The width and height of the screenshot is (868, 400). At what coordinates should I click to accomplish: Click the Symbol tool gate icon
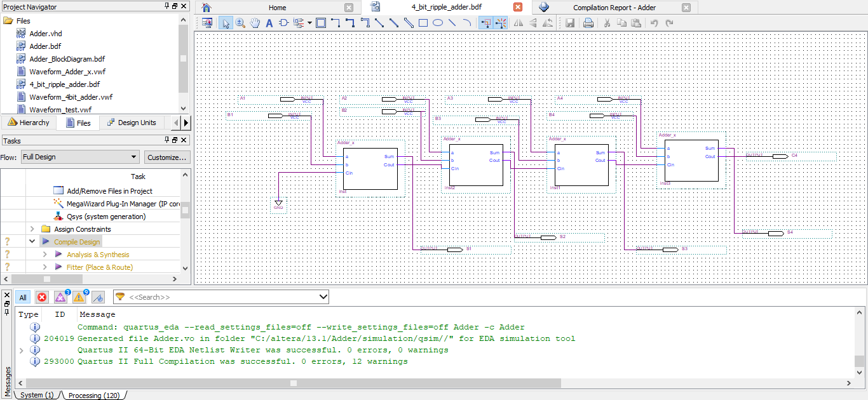[283, 23]
